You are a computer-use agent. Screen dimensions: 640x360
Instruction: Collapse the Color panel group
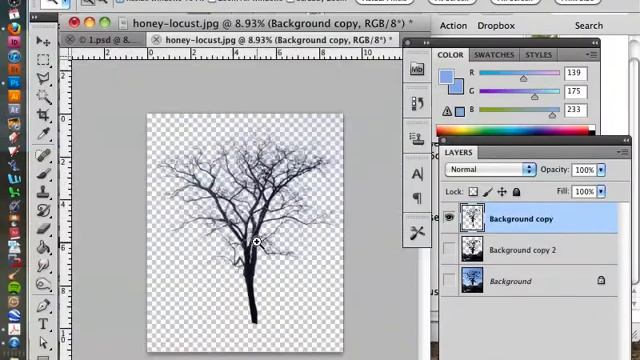595,42
